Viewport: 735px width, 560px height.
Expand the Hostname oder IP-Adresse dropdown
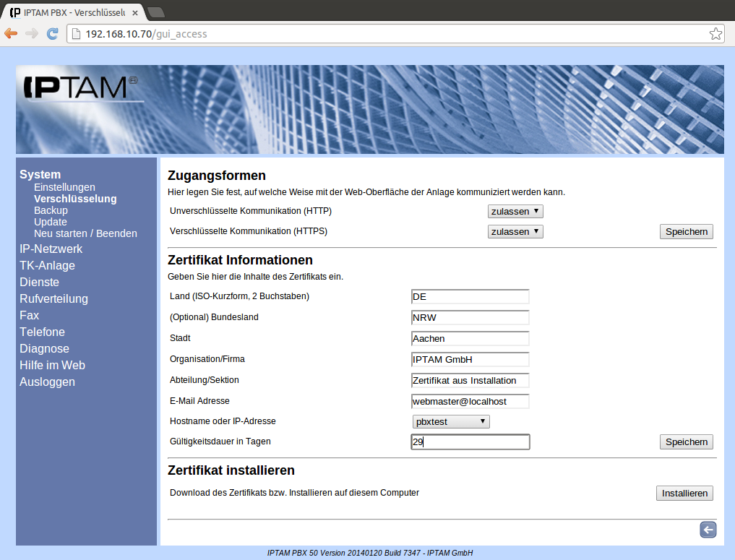451,422
